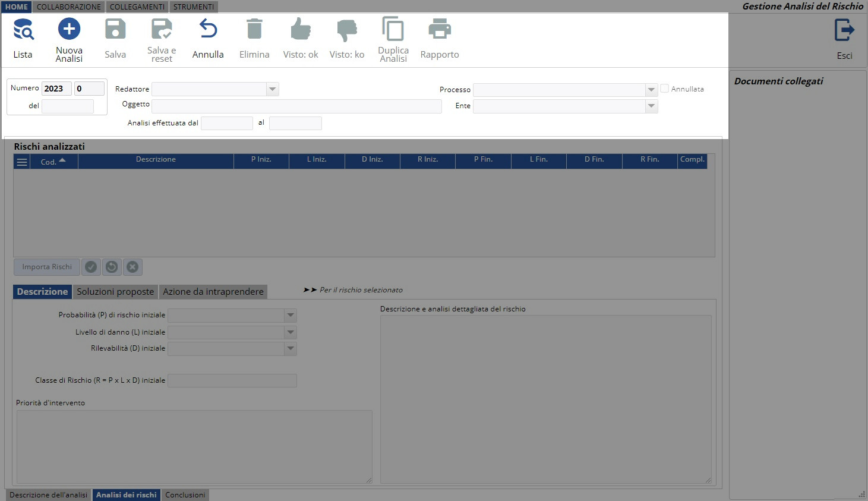This screenshot has width=868, height=501.
Task: Click the Visto: ok thumbs up
Action: coord(301,30)
